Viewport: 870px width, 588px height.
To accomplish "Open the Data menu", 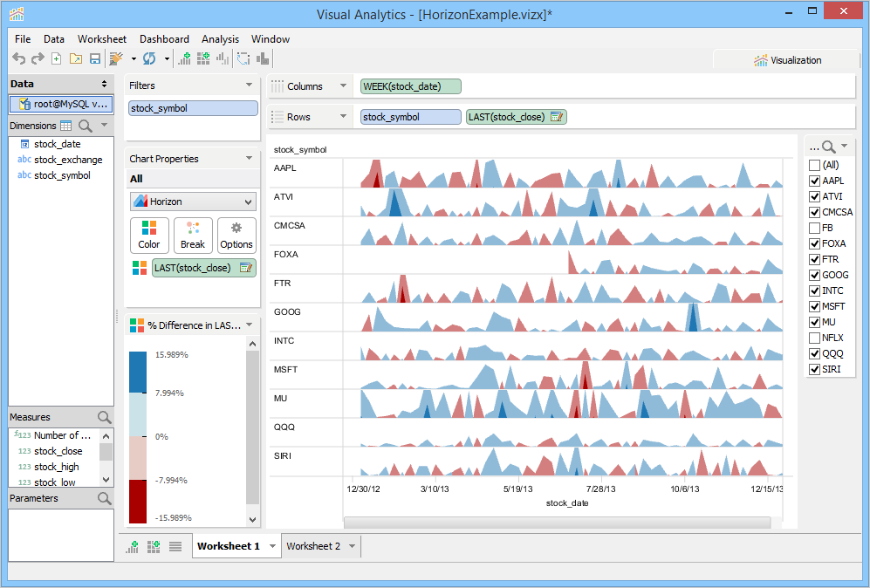I will click(x=54, y=39).
